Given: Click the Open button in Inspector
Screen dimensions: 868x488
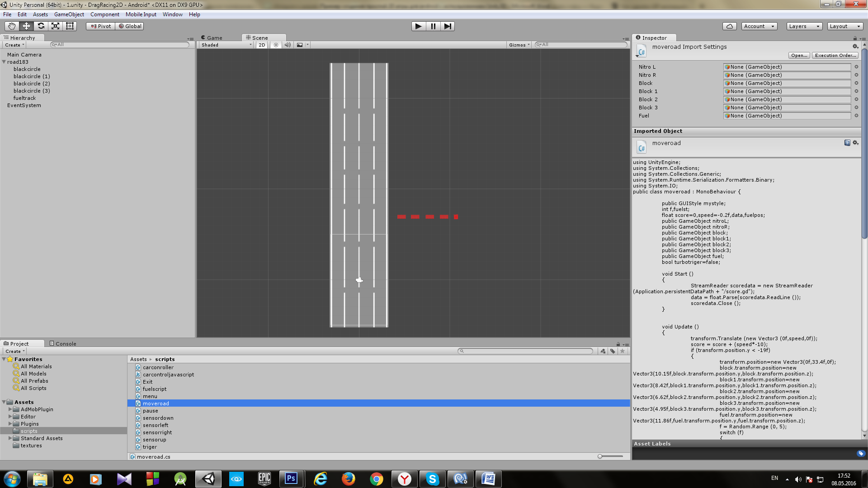Looking at the screenshot, I should click(x=798, y=55).
